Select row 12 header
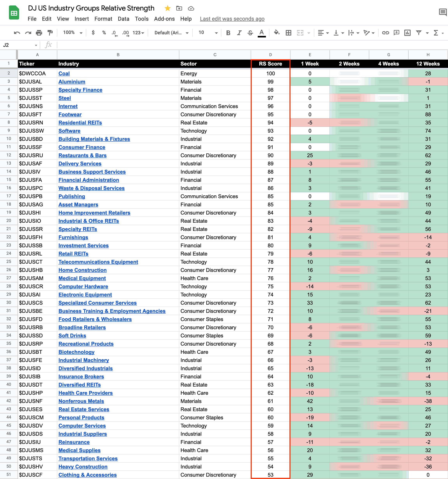 pyautogui.click(x=9, y=155)
